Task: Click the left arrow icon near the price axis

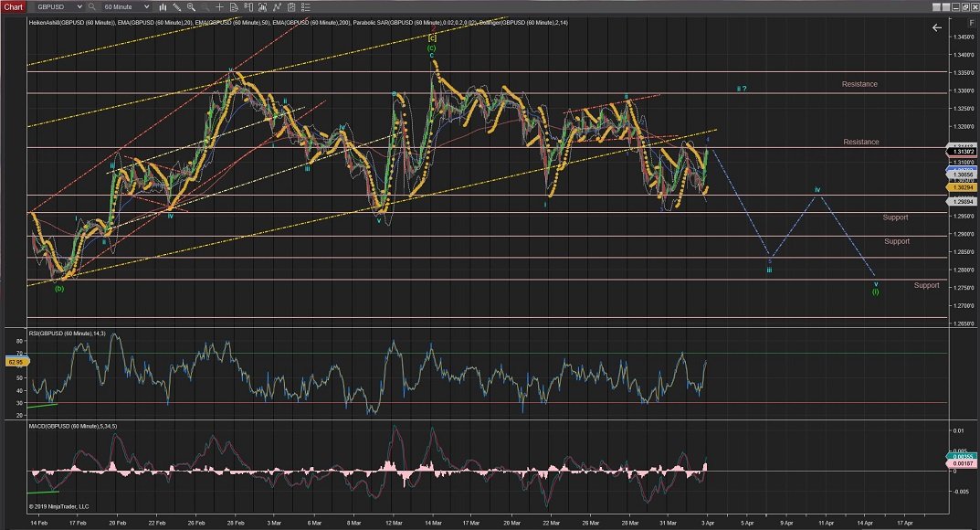Action: pyautogui.click(x=936, y=27)
